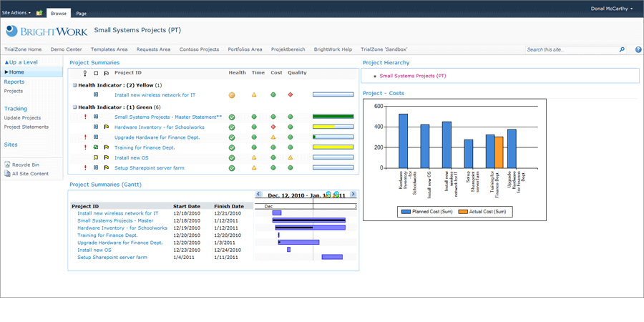The height and width of the screenshot is (322, 644).
Task: Click Gantt bar for Setup Sharepoint server farm
Action: click(x=332, y=257)
